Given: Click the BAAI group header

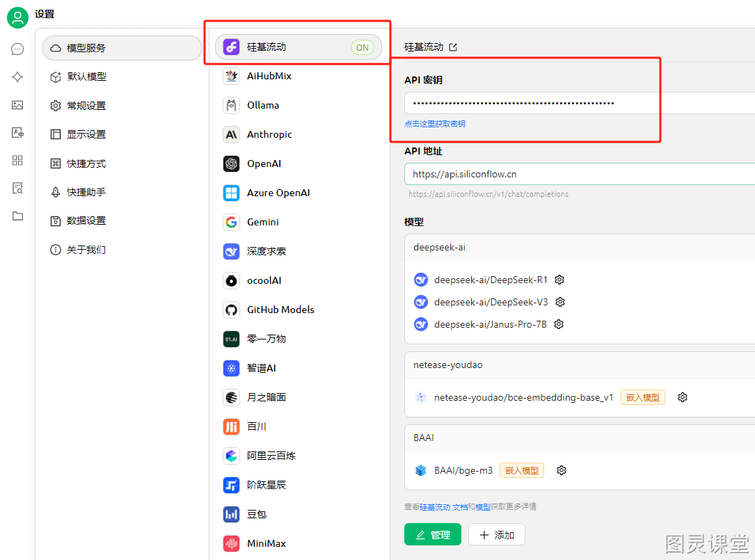Looking at the screenshot, I should tap(580, 438).
